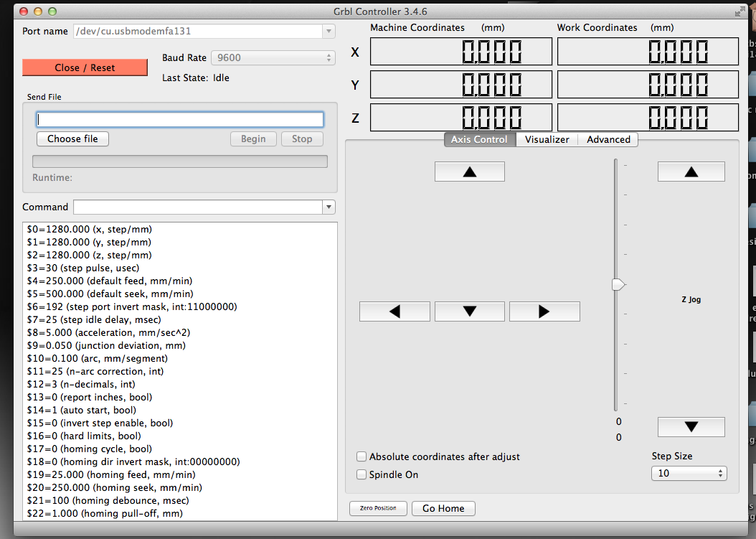The image size is (756, 539).
Task: Jog the machine left using the left arrow
Action: (394, 311)
